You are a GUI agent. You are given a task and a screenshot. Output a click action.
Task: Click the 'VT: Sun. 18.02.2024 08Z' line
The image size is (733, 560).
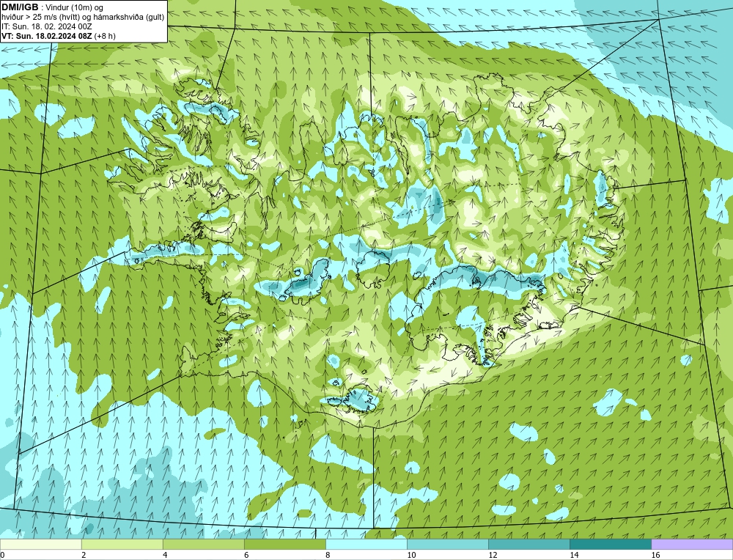tap(47, 35)
